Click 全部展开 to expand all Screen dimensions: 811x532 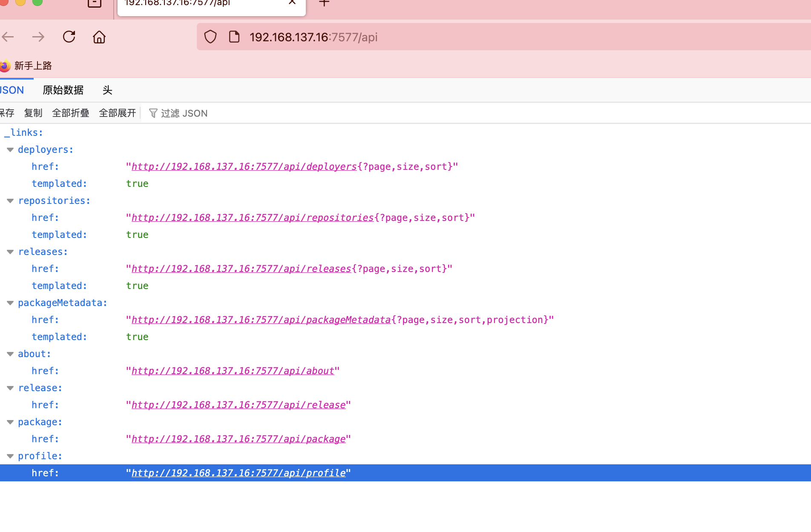click(x=118, y=113)
